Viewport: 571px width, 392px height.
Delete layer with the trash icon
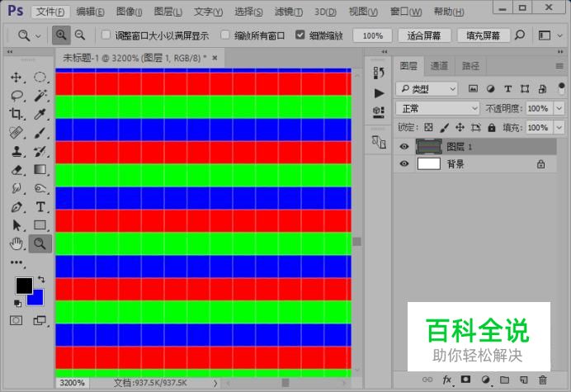click(543, 380)
